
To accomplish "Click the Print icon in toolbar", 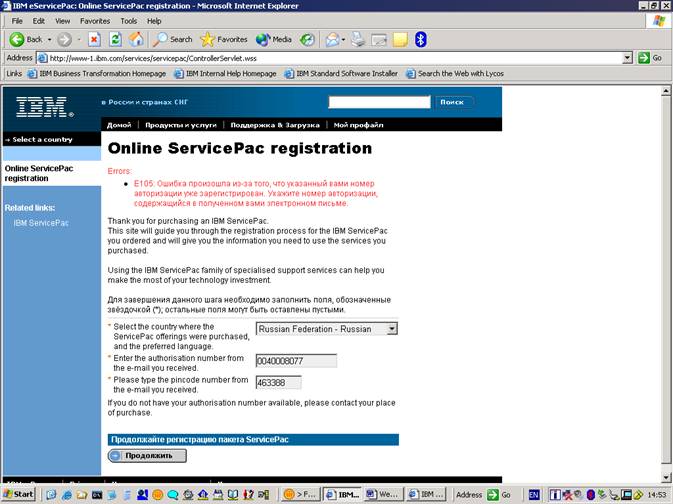I will pos(358,39).
